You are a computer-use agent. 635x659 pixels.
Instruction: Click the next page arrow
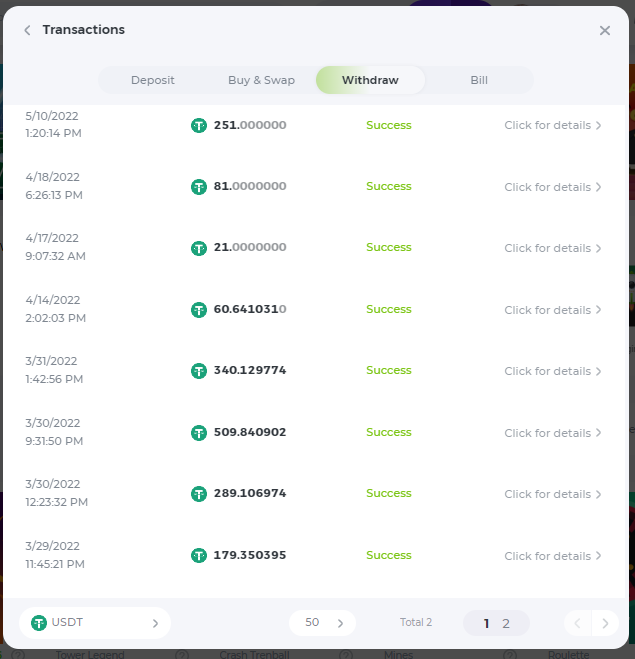pyautogui.click(x=605, y=624)
